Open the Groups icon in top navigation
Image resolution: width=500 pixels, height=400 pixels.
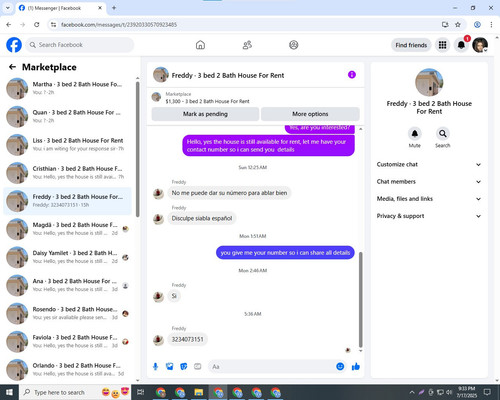tap(294, 45)
